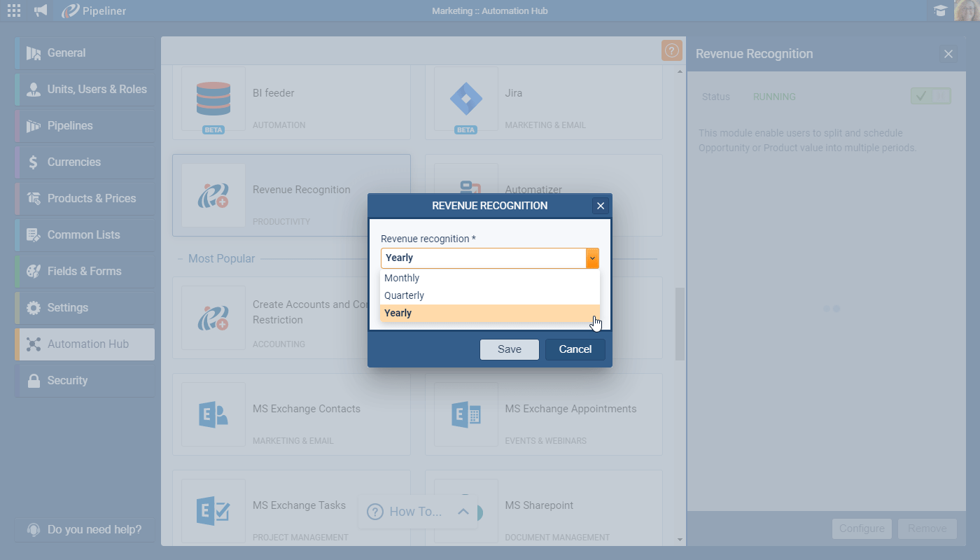Open the Revenue recognition dropdown arrow
Viewport: 980px width, 560px height.
click(x=592, y=258)
